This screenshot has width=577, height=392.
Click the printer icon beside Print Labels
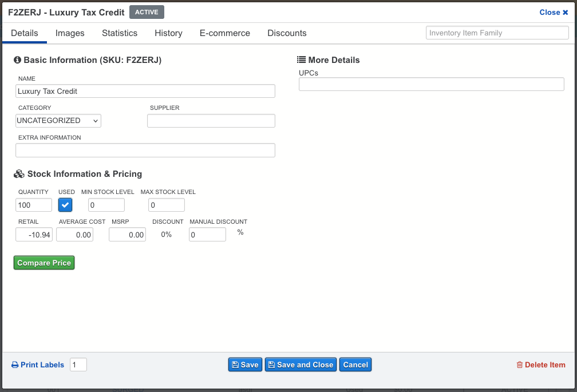(x=15, y=365)
